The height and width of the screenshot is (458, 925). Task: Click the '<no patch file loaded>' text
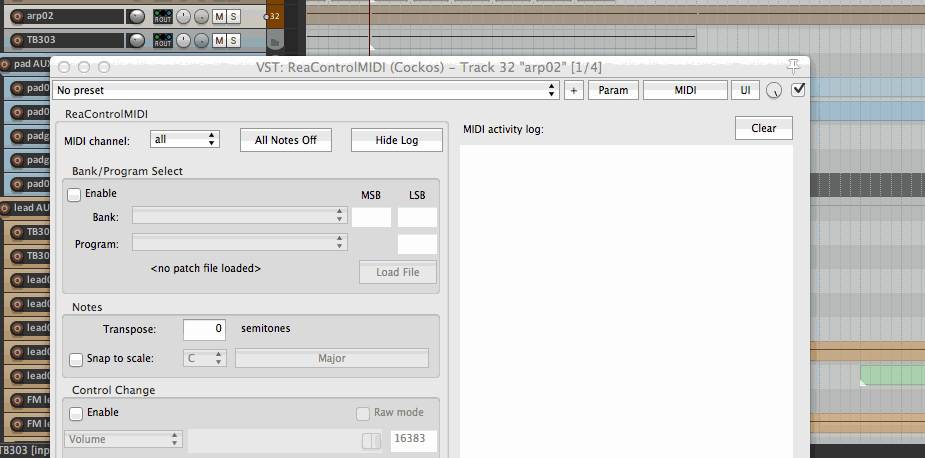(x=206, y=269)
